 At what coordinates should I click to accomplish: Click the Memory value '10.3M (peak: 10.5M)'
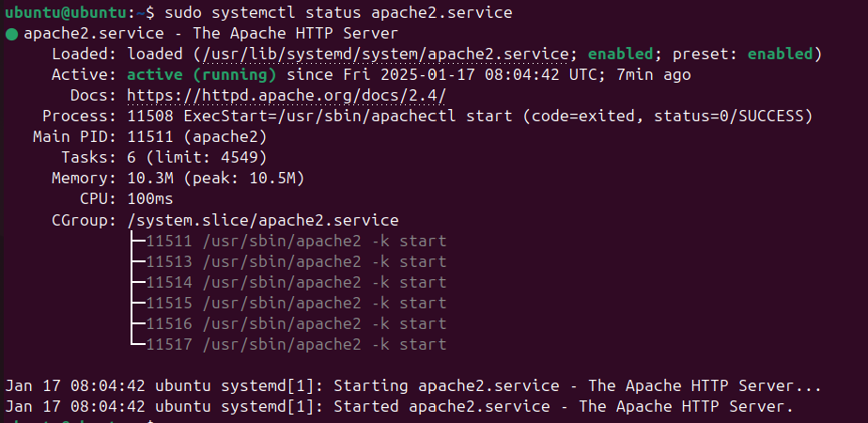(x=216, y=179)
